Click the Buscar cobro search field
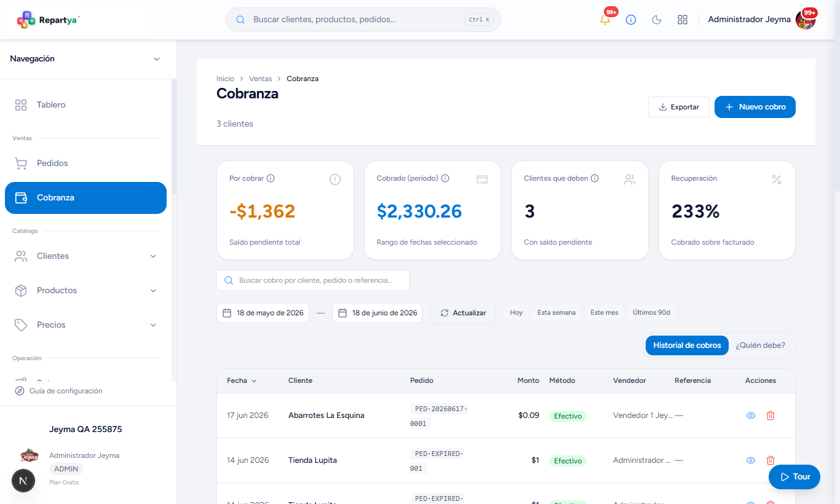Image resolution: width=840 pixels, height=504 pixels. (x=313, y=280)
